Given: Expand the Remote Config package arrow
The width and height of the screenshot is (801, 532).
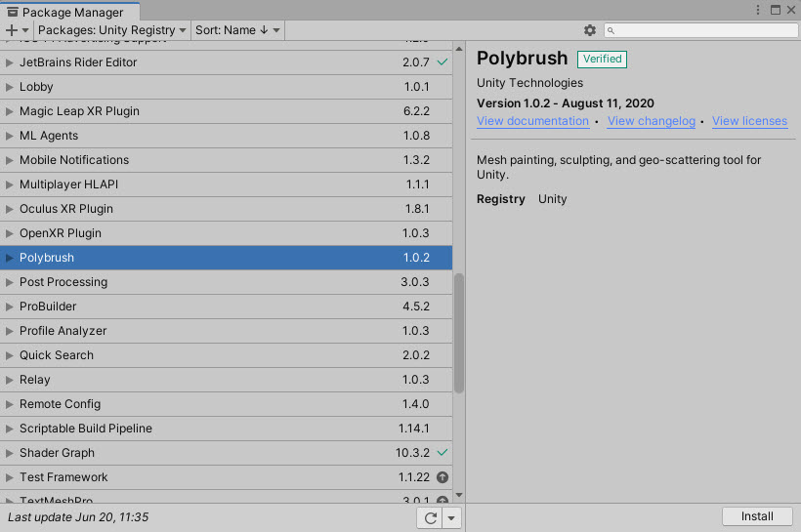Looking at the screenshot, I should (9, 404).
